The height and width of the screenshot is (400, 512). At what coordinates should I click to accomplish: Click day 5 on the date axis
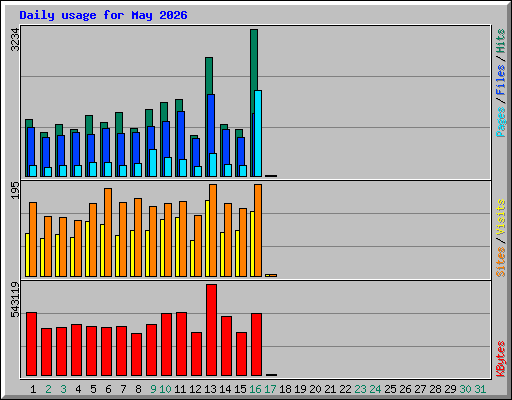(x=93, y=389)
